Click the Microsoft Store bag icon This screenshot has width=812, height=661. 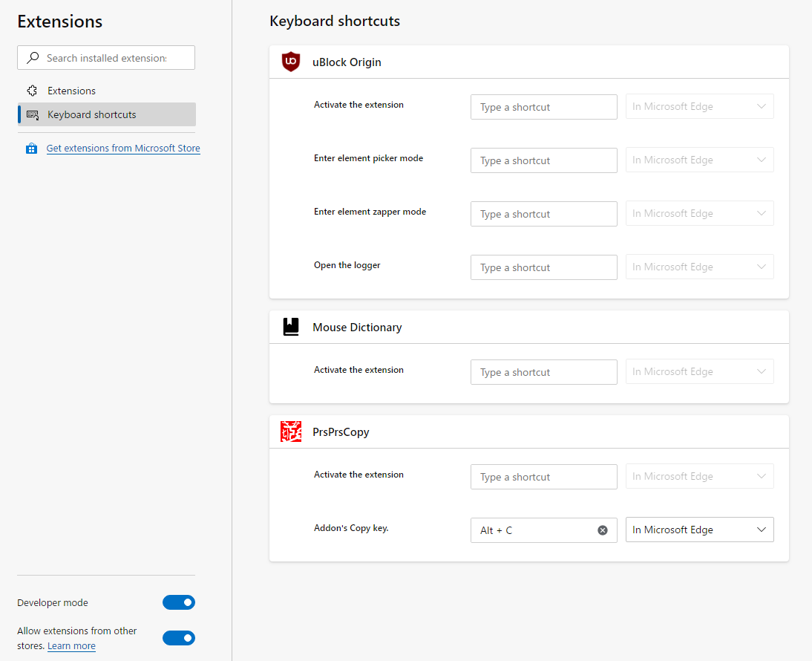(31, 149)
